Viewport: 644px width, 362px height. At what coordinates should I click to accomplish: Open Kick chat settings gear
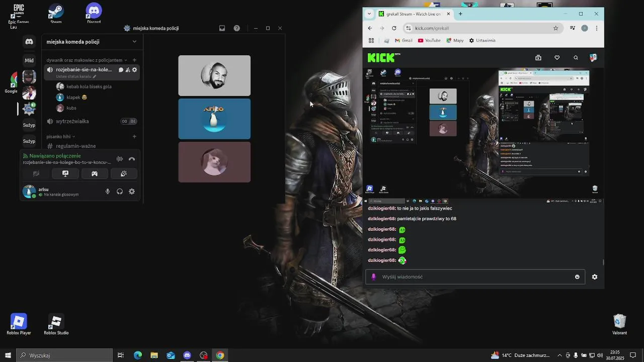595,277
